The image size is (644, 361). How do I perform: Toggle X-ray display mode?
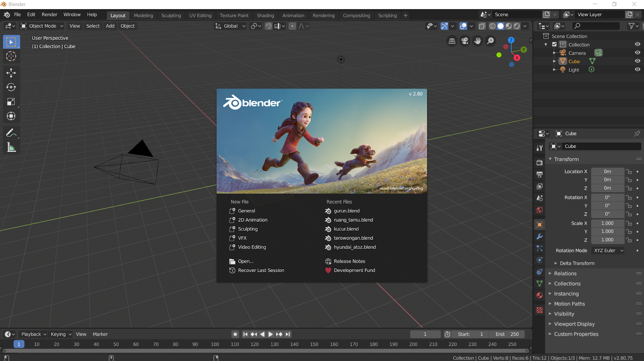482,26
